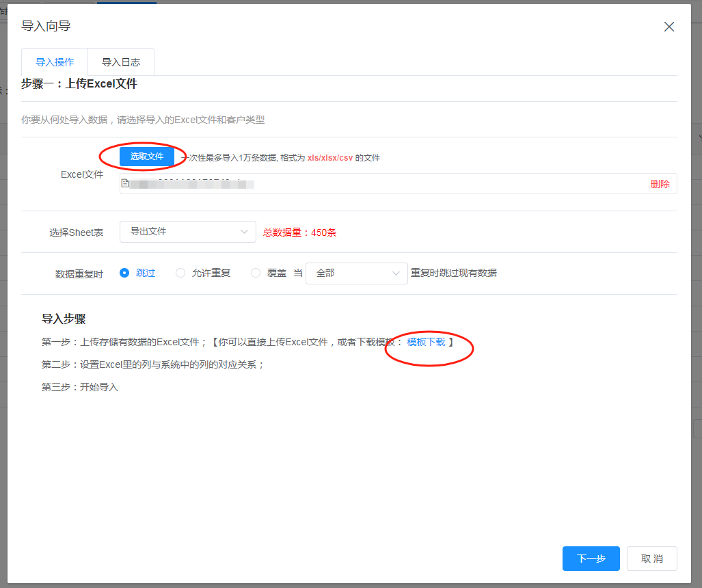Close the 导入向导 dialog with X
This screenshot has width=702, height=588.
(669, 27)
